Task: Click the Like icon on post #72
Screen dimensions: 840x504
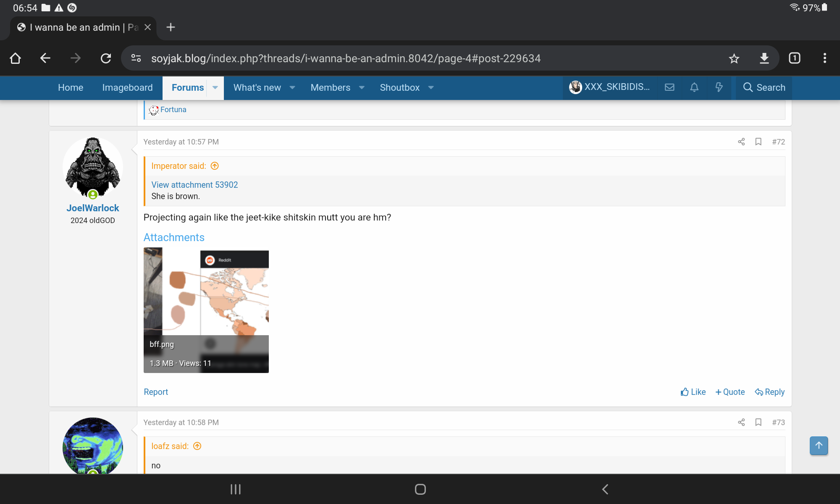Action: (x=684, y=392)
